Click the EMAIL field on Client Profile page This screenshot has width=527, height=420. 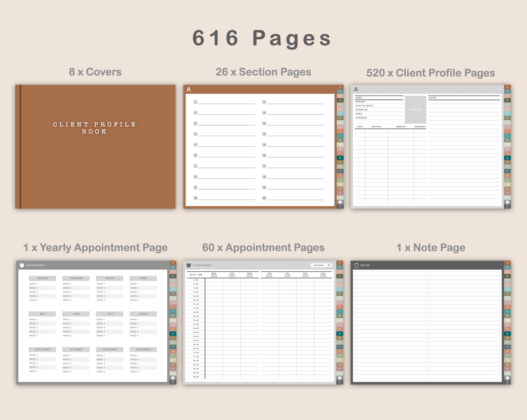click(379, 114)
